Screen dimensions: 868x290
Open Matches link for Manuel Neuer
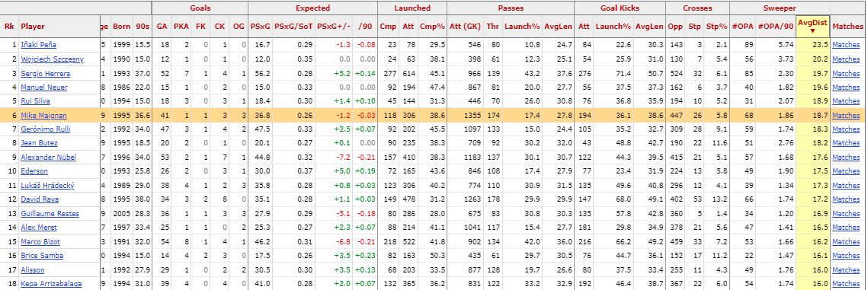(846, 88)
